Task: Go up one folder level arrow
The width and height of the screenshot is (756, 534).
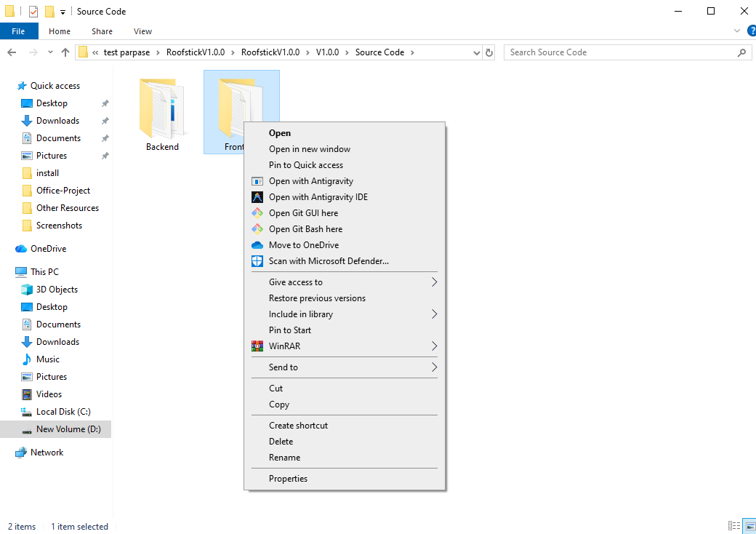Action: [x=65, y=52]
